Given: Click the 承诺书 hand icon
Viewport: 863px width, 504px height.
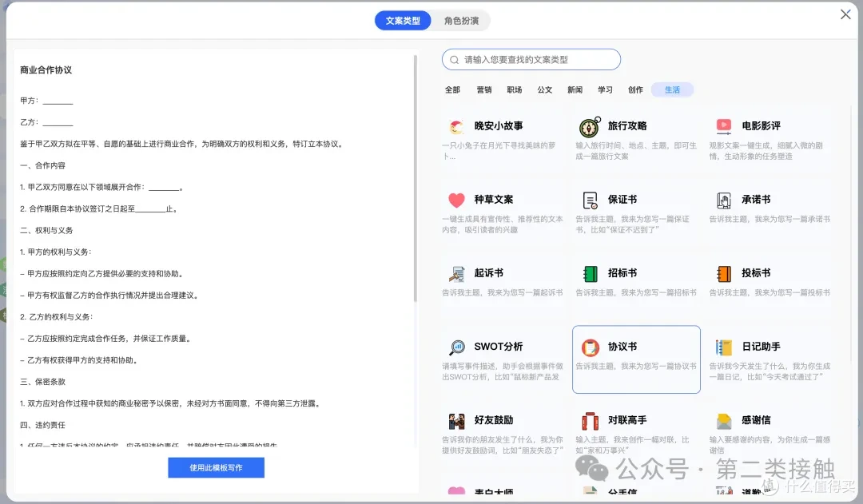Looking at the screenshot, I should click(x=724, y=200).
